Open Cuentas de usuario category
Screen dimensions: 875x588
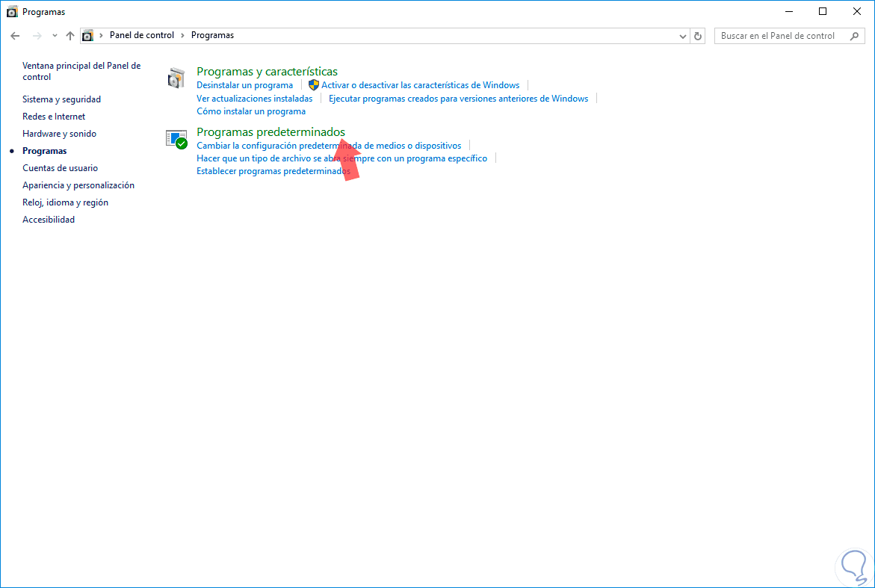pyautogui.click(x=60, y=168)
